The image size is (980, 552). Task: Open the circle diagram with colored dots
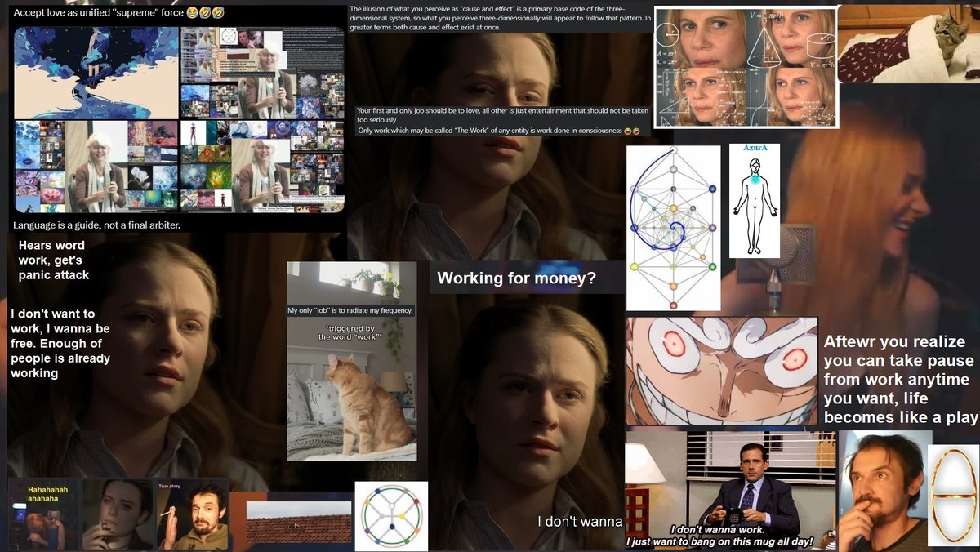pos(391,516)
